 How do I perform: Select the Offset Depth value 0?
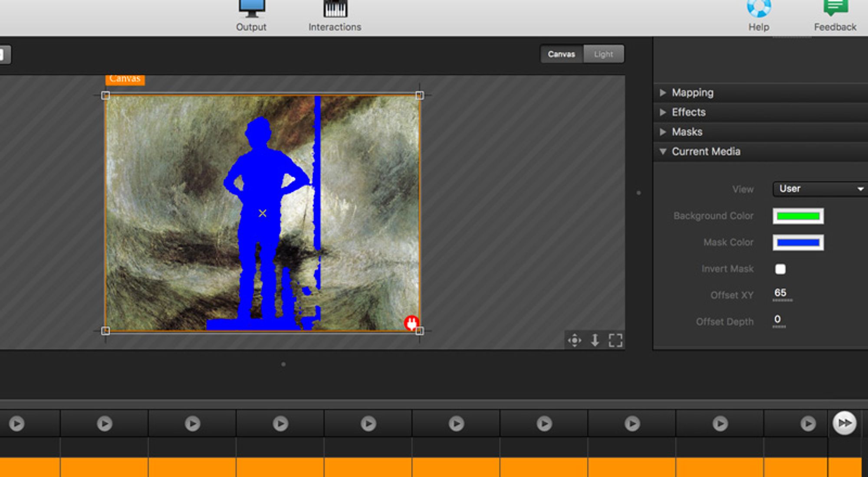pyautogui.click(x=778, y=320)
